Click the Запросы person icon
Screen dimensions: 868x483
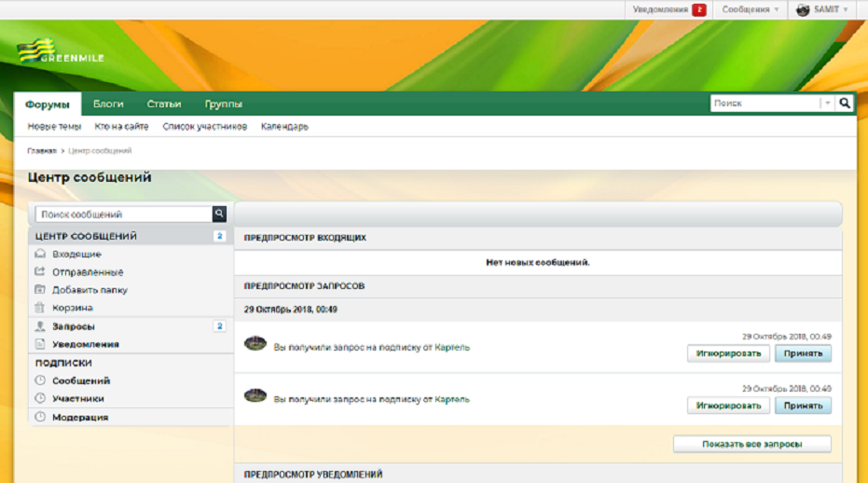click(x=40, y=326)
